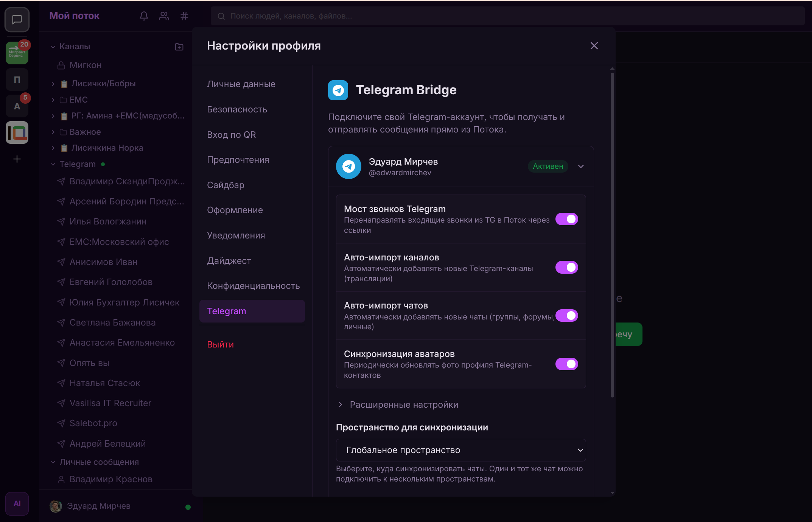Click the hashtag channels icon
Screen dimensions: 812x522
[184, 16]
